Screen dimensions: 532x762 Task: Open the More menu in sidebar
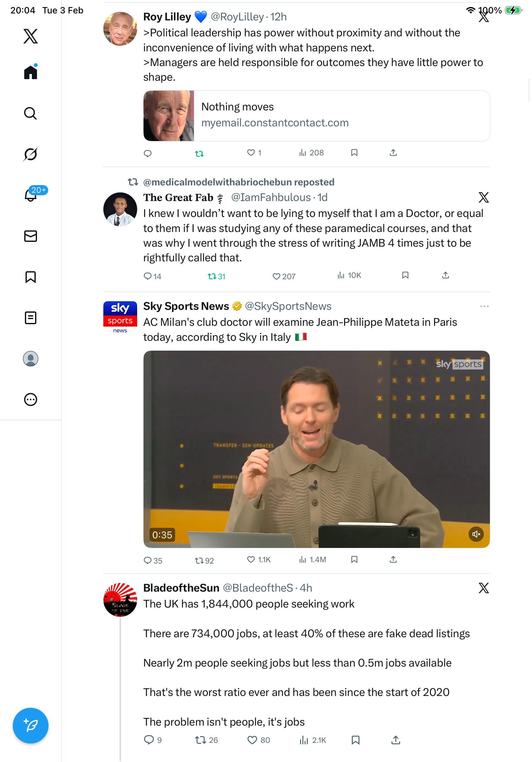click(31, 399)
